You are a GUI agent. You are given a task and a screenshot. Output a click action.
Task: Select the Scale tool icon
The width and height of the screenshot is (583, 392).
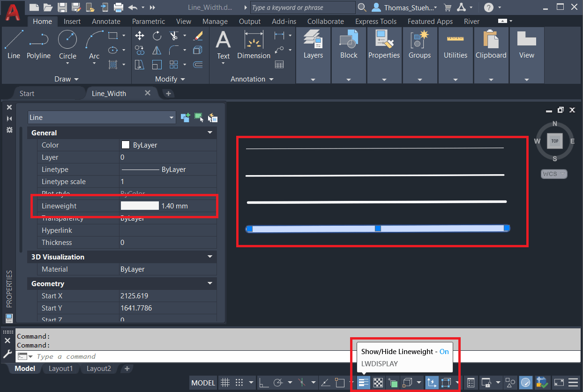click(x=157, y=64)
